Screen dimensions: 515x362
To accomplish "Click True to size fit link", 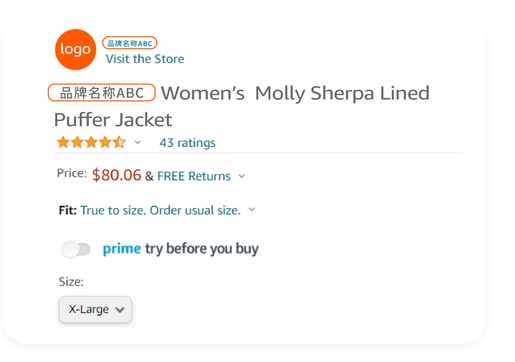I will [x=160, y=210].
